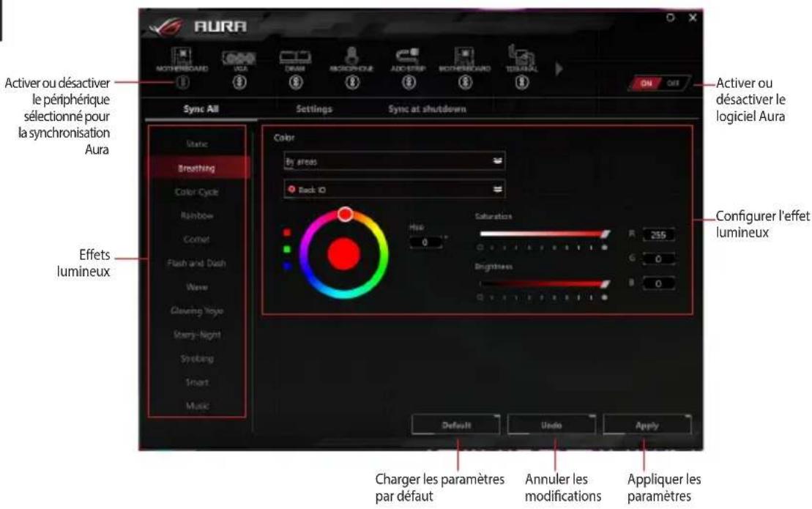Open the Settings tab

[x=314, y=109]
